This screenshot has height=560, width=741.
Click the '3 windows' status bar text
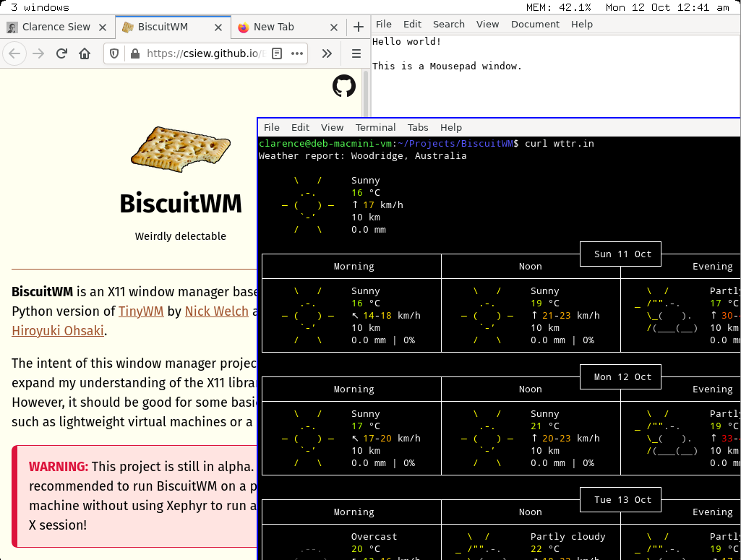point(40,7)
